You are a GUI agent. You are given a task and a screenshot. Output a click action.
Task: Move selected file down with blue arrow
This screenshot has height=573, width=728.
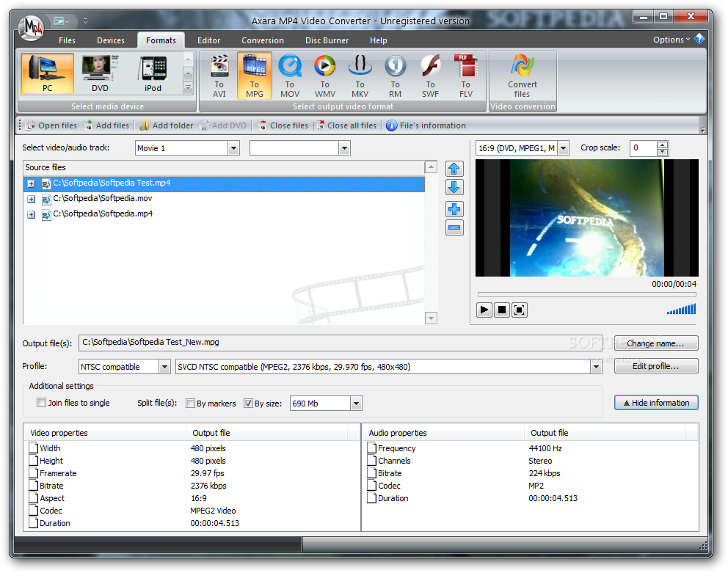coord(454,188)
